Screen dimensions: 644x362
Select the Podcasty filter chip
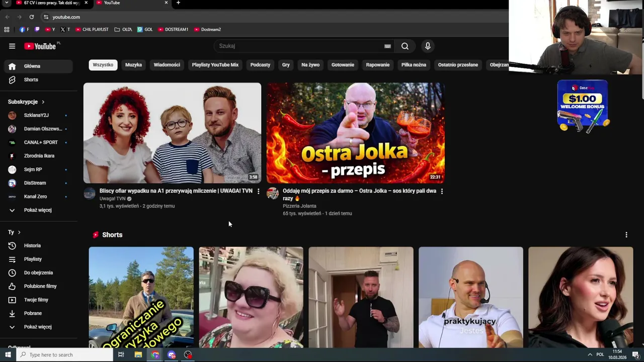[260, 65]
